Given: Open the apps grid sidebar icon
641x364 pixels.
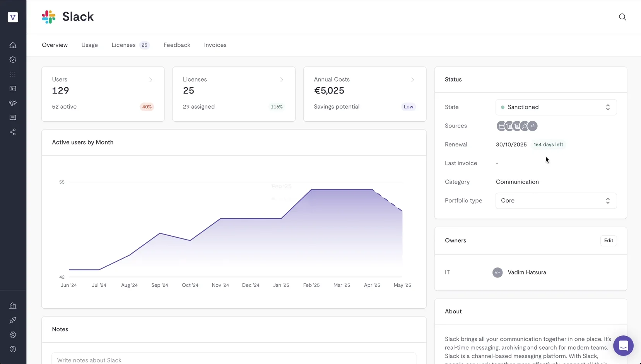Looking at the screenshot, I should [13, 74].
